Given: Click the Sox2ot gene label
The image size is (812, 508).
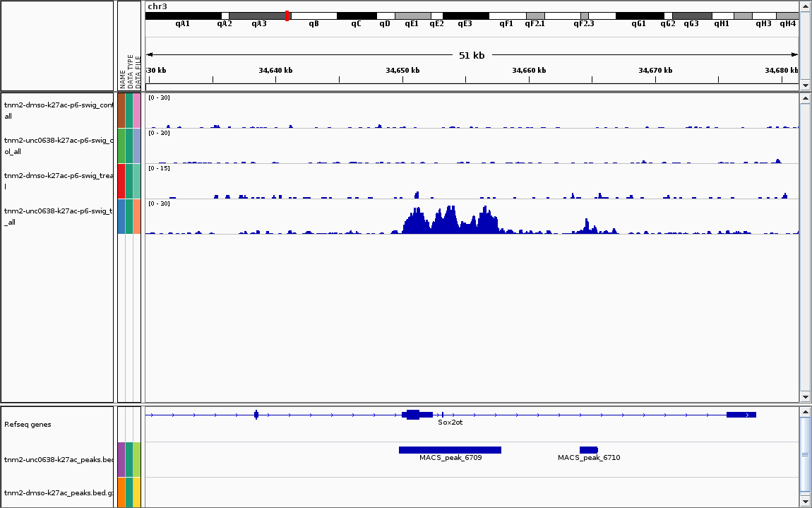Looking at the screenshot, I should [450, 423].
